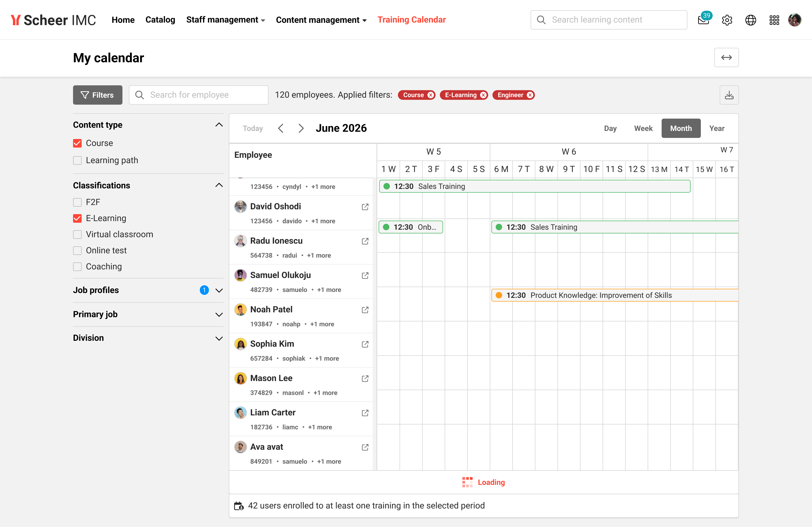Open the settings gear icon
Screen dimensions: 812x527
coord(727,20)
